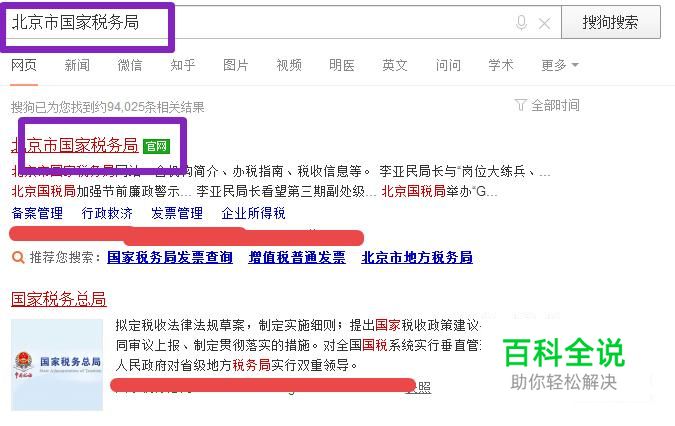675x426 pixels.
Task: Search suggested 国家税务局发票查询
Action: pyautogui.click(x=170, y=257)
